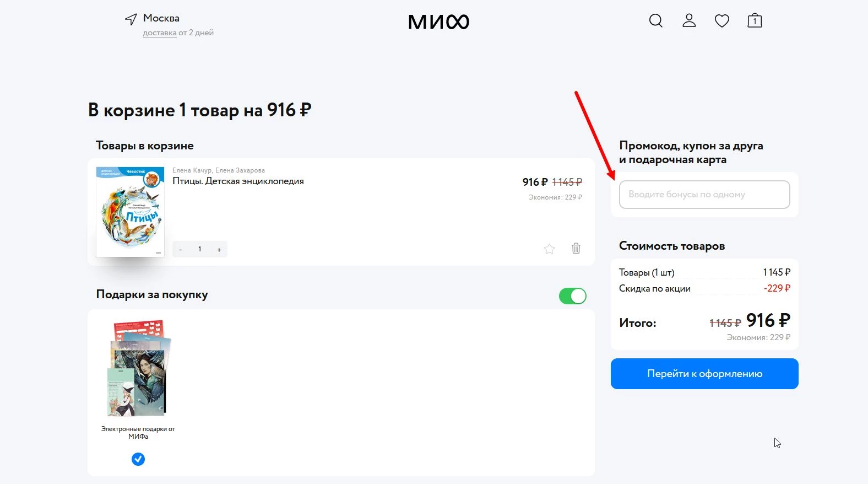Screen dimensions: 868x484
Task: Disable the Подарки за покупку toggle
Action: point(572,296)
